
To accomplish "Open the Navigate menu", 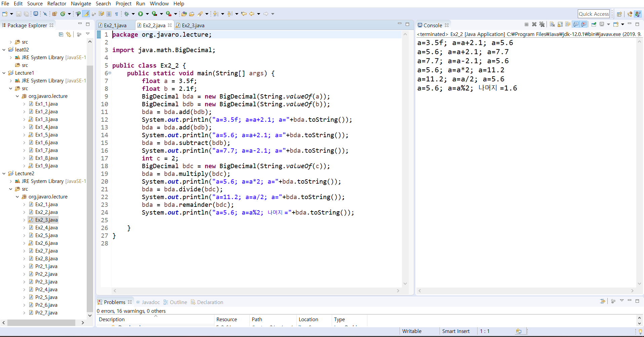I will click(x=81, y=4).
